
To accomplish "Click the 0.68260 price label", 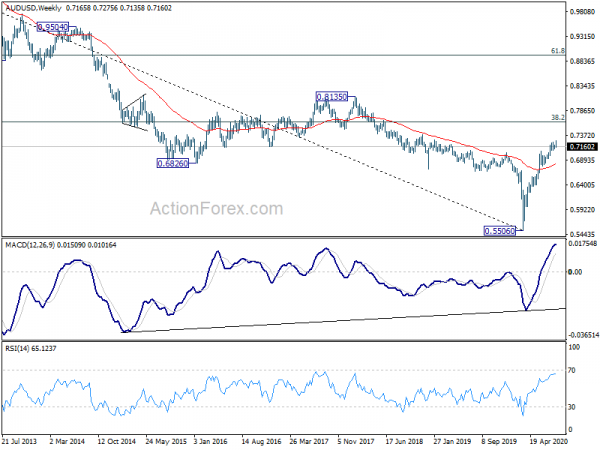I will coord(173,163).
